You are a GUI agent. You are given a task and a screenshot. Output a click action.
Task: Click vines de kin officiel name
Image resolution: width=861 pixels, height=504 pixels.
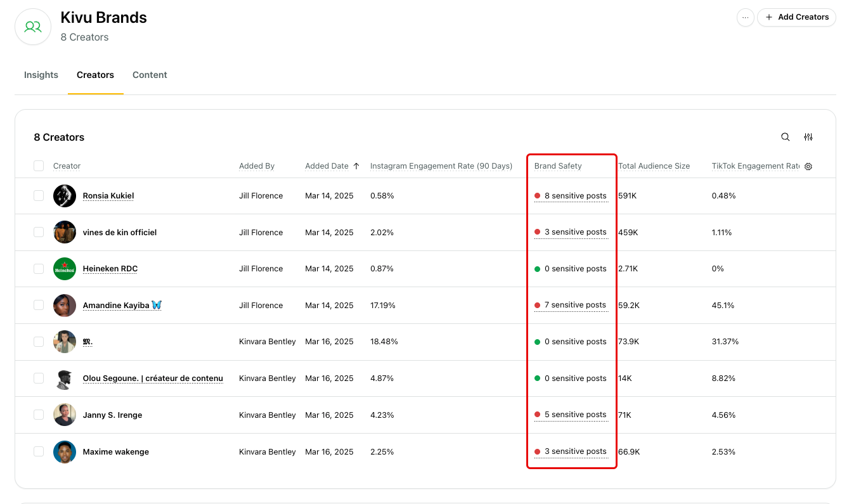click(x=120, y=232)
